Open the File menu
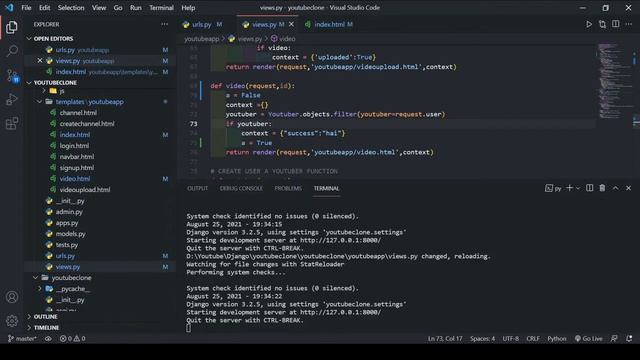 click(26, 8)
